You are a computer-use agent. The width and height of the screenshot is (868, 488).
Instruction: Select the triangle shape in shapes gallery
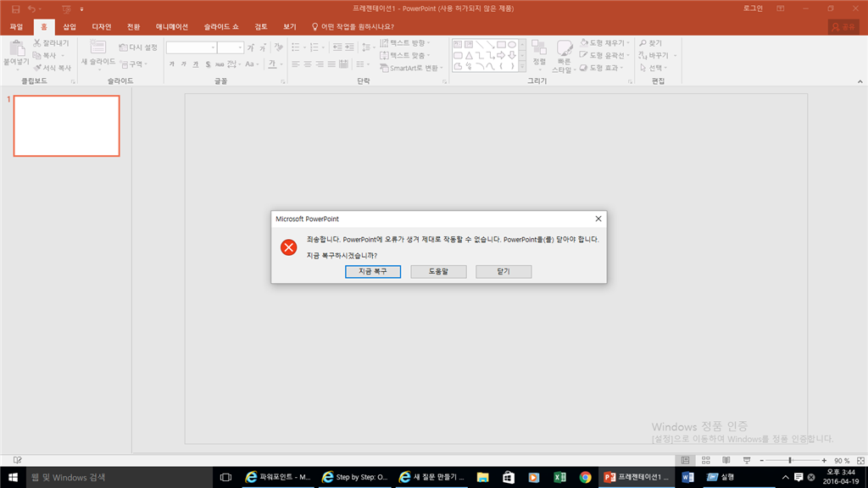[x=469, y=55]
